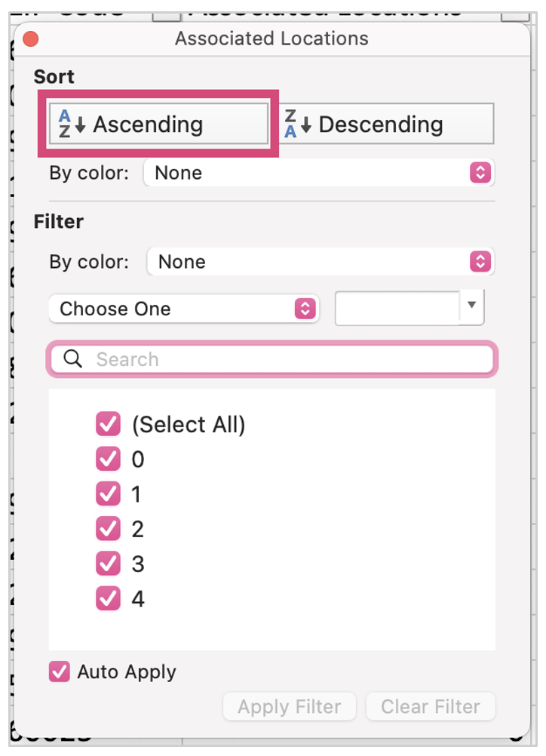Sort column in Descending order

(388, 124)
